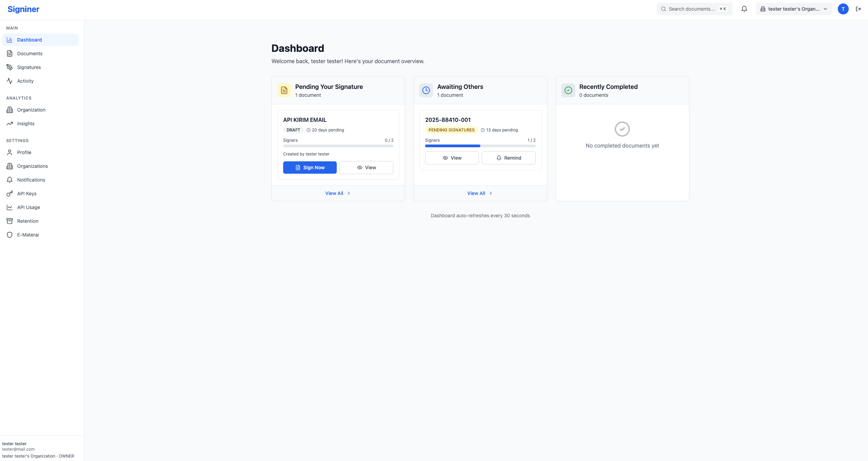Open the Insights analytics page
Screen dimensions: 868x461
(x=26, y=124)
